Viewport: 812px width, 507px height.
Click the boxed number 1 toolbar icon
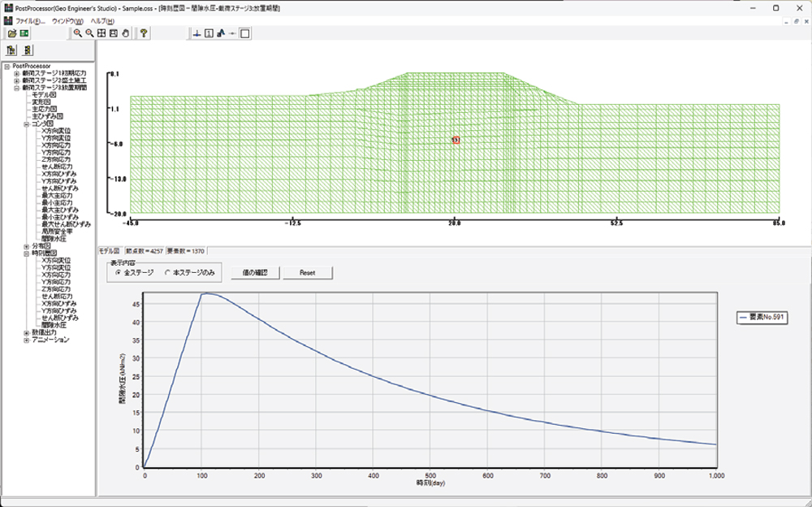[x=209, y=33]
